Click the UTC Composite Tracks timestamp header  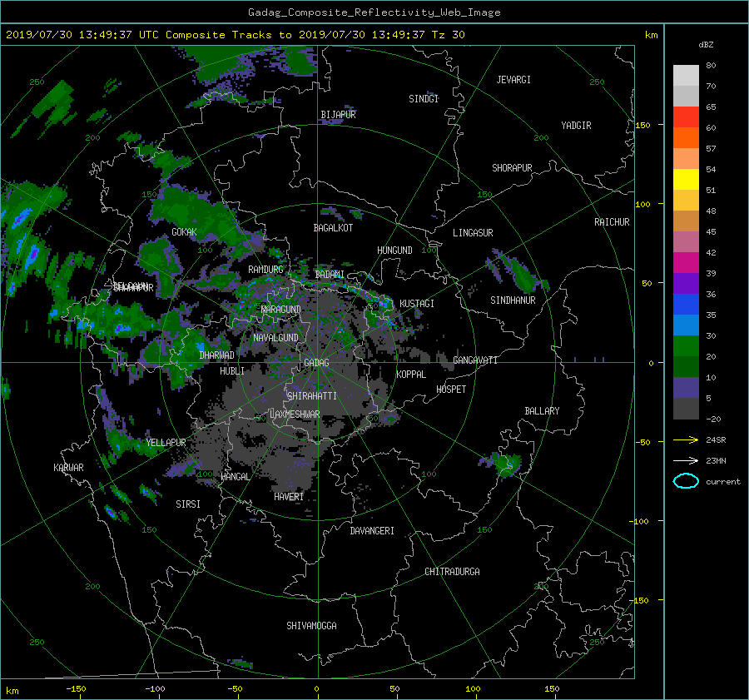[235, 35]
